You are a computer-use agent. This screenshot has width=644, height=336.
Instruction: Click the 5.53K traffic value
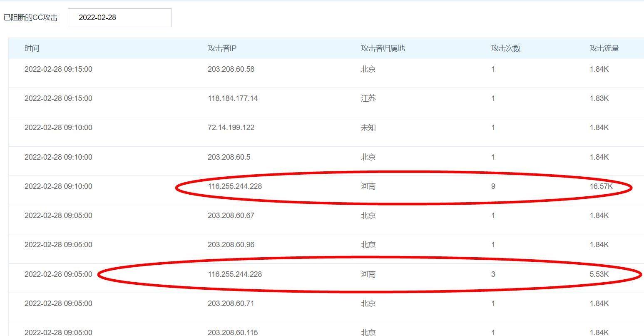point(599,274)
